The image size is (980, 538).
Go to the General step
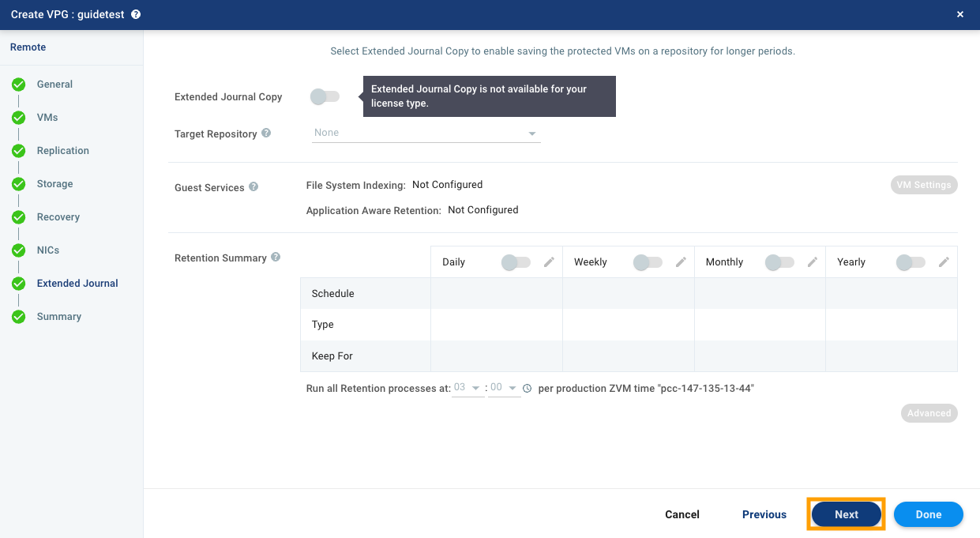(54, 85)
